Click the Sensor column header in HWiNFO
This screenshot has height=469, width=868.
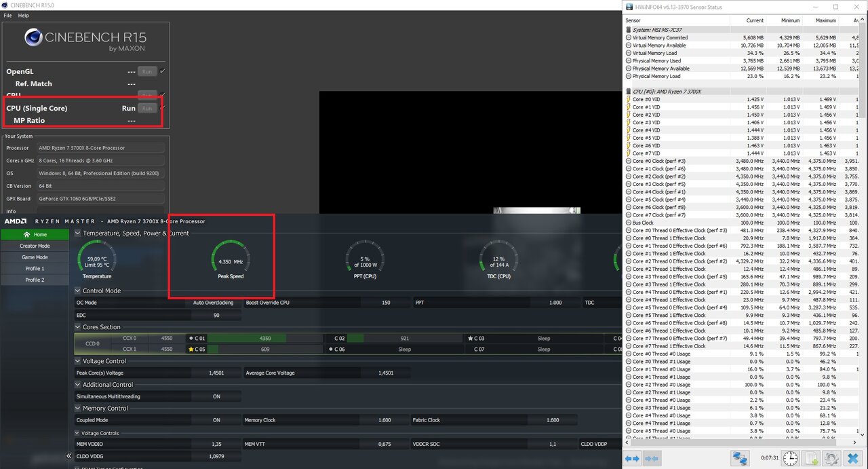pyautogui.click(x=676, y=20)
